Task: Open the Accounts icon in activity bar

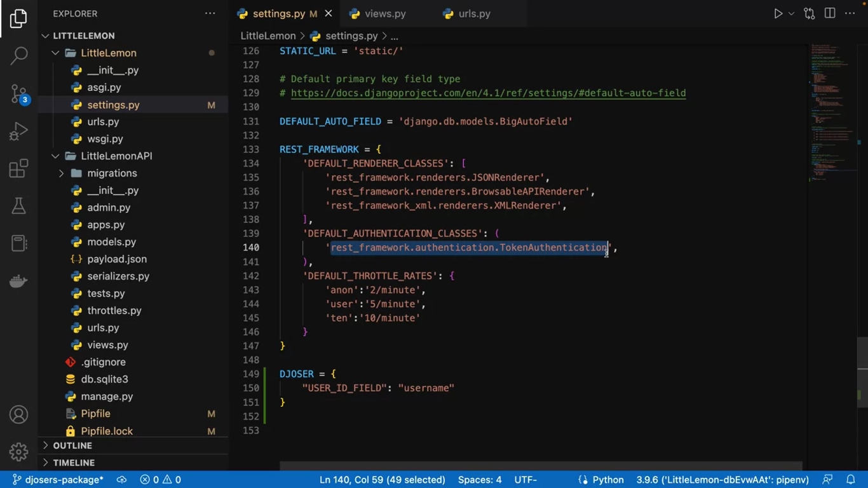Action: (x=19, y=415)
